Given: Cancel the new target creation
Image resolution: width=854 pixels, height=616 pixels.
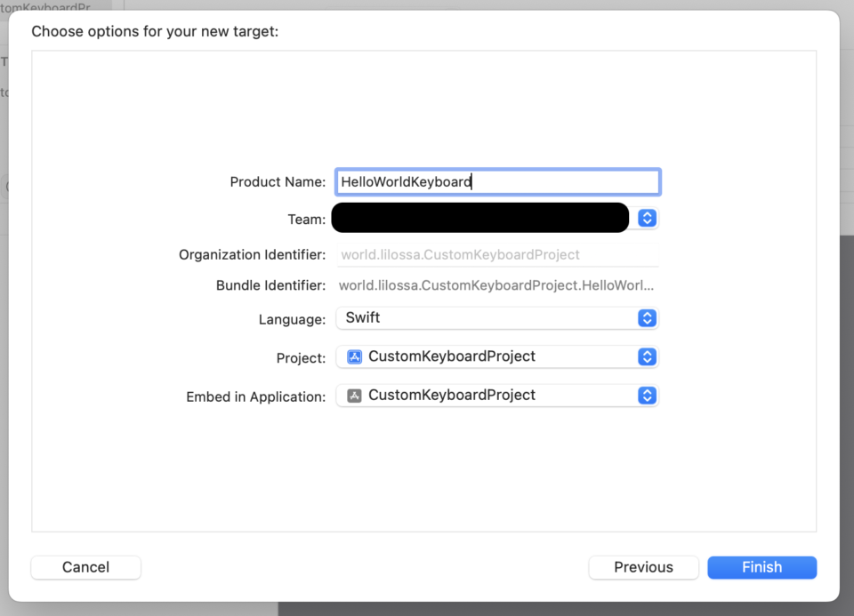Looking at the screenshot, I should click(x=85, y=567).
